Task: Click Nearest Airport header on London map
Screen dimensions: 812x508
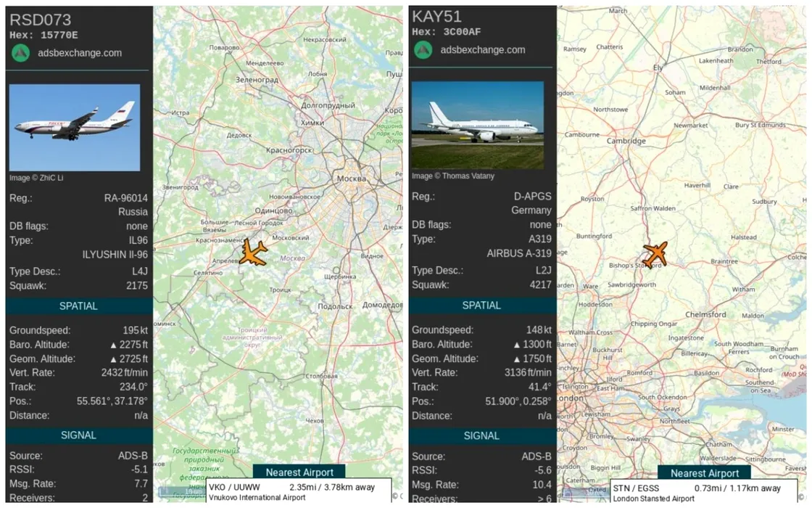Action: (x=704, y=472)
